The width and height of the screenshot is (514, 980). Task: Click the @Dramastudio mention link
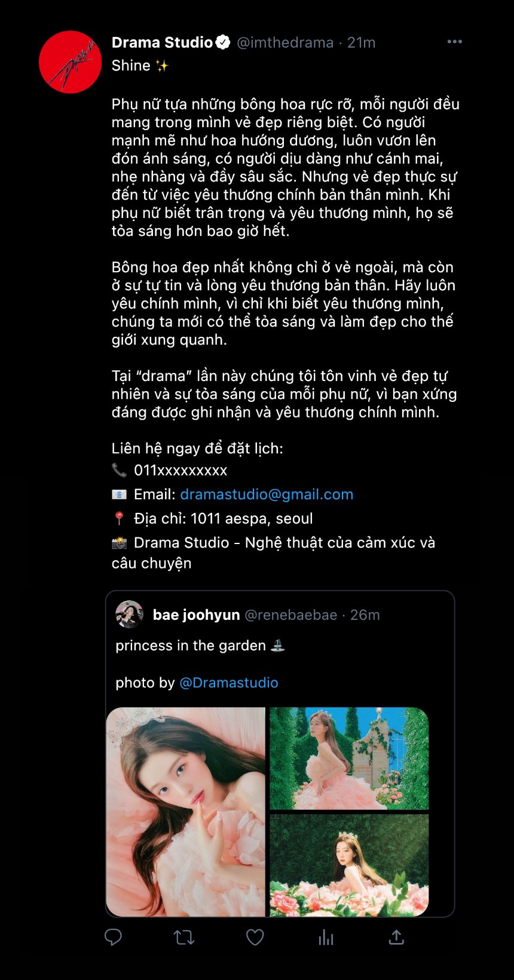click(229, 683)
